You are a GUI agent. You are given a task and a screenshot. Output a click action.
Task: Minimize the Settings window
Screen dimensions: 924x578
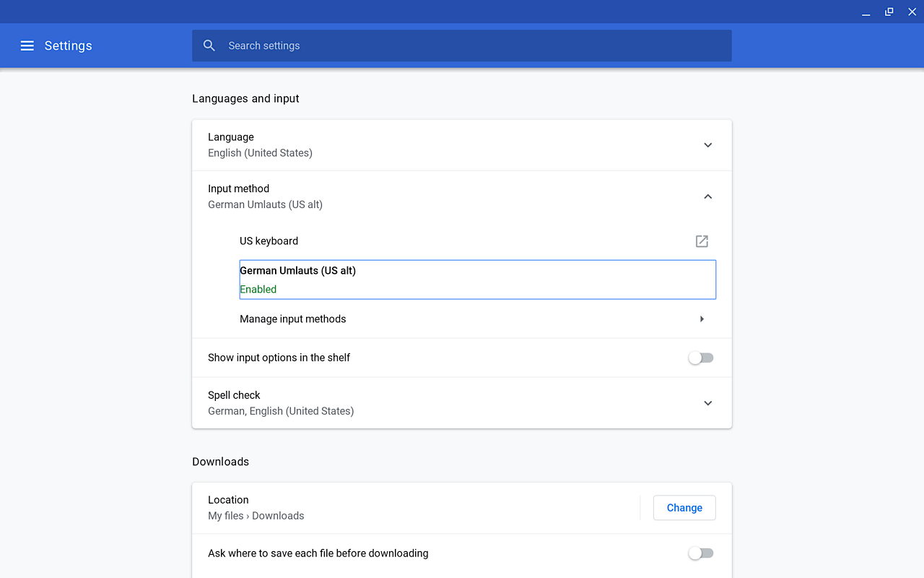tap(866, 12)
